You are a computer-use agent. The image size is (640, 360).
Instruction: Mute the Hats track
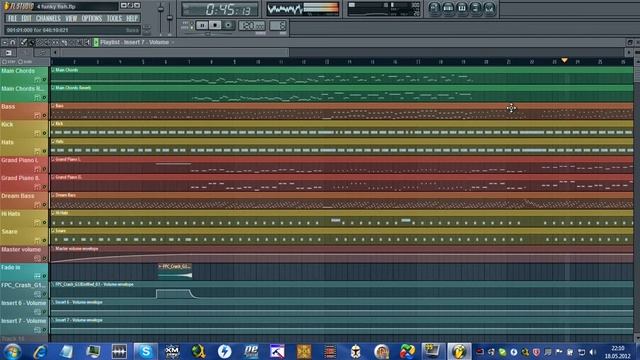click(44, 151)
